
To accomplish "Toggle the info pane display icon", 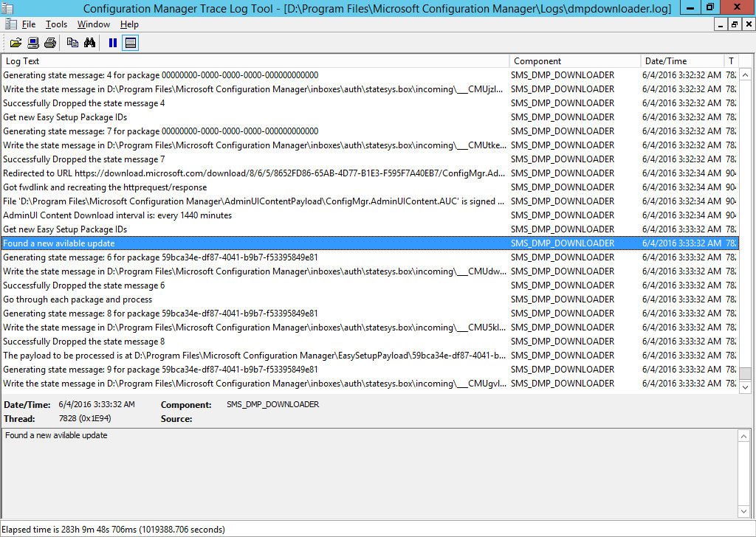I will pyautogui.click(x=130, y=43).
